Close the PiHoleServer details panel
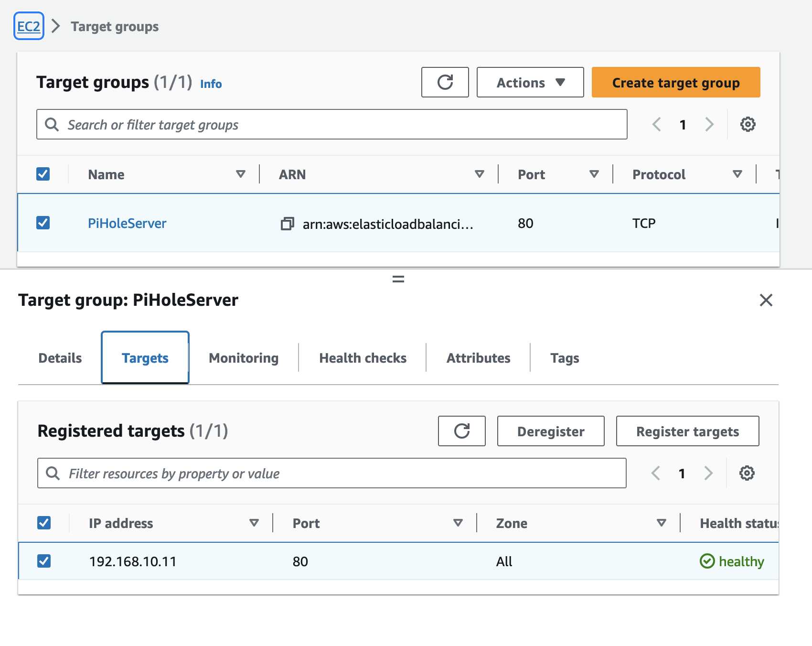Screen dimensions: 812x646 point(766,301)
